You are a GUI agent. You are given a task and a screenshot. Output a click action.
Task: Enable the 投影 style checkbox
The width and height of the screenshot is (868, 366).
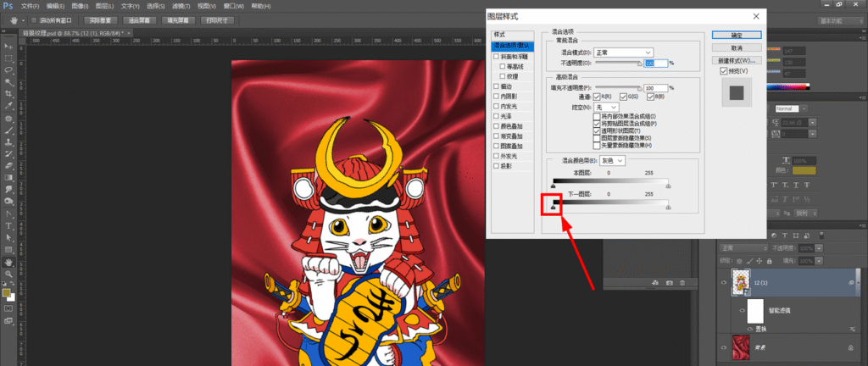pyautogui.click(x=496, y=165)
